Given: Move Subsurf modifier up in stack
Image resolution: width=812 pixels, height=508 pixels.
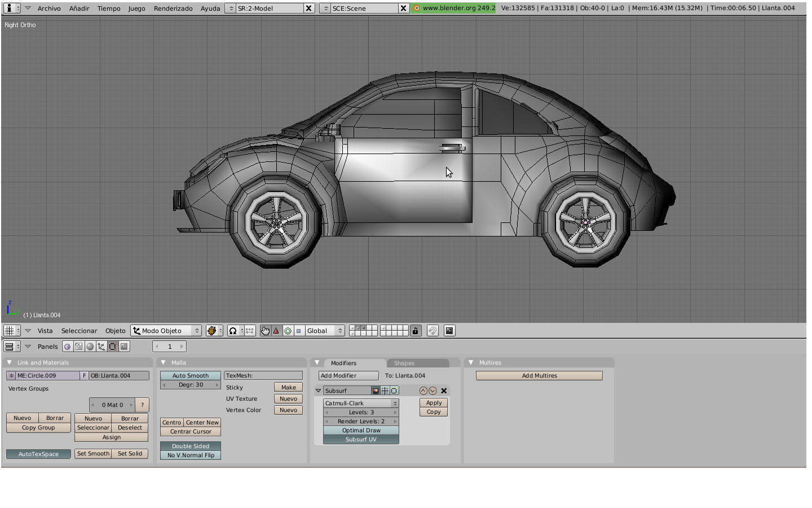Looking at the screenshot, I should 423,391.
